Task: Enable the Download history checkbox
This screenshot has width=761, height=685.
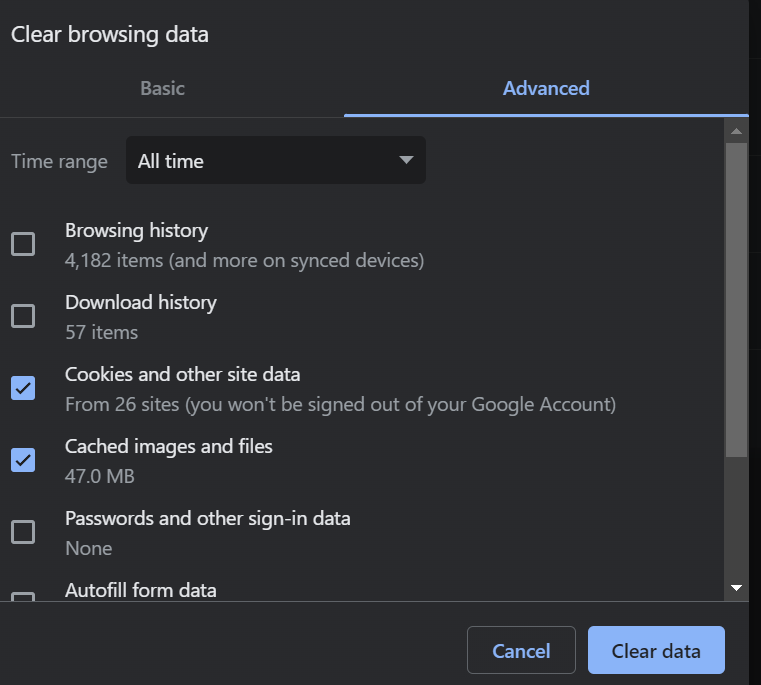Action: tap(23, 316)
